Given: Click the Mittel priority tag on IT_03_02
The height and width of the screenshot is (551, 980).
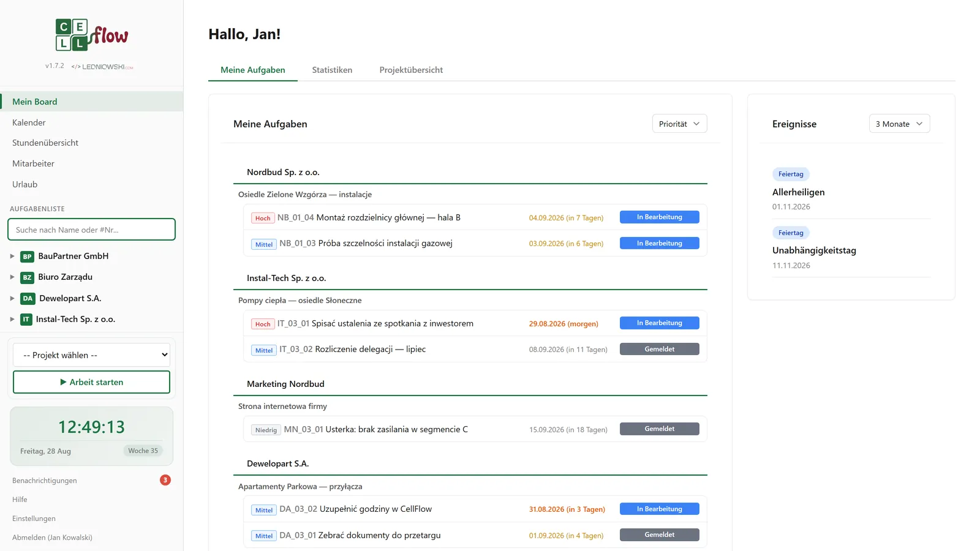Looking at the screenshot, I should 264,350.
